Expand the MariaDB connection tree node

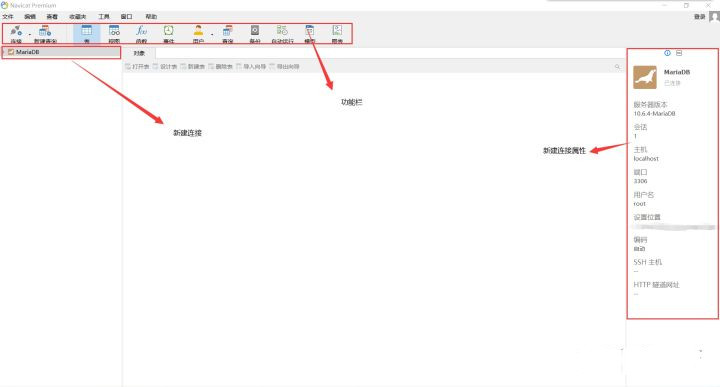[4, 52]
